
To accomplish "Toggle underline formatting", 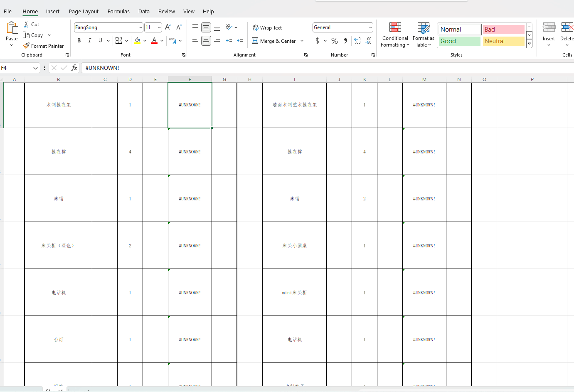I will (100, 41).
